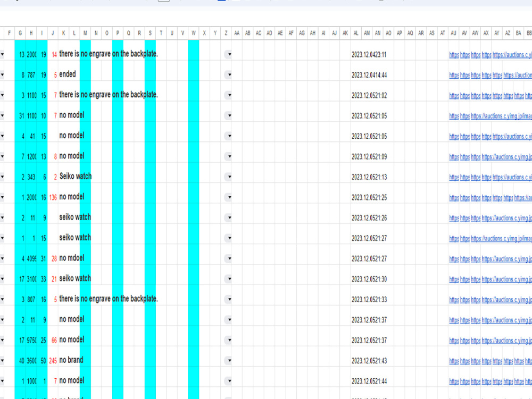Expand the dropdown in the 2023.12.0521:02 row
Viewport: 532px width, 399px height.
pyautogui.click(x=228, y=95)
